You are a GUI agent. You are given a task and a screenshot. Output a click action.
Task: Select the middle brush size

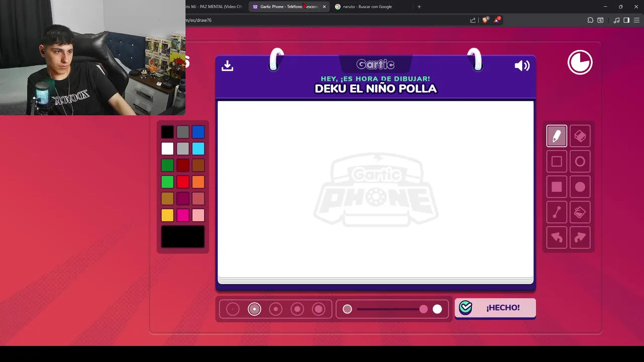pos(276,309)
